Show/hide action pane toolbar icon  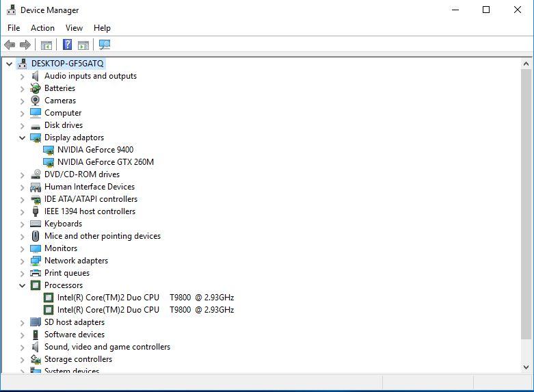83,44
